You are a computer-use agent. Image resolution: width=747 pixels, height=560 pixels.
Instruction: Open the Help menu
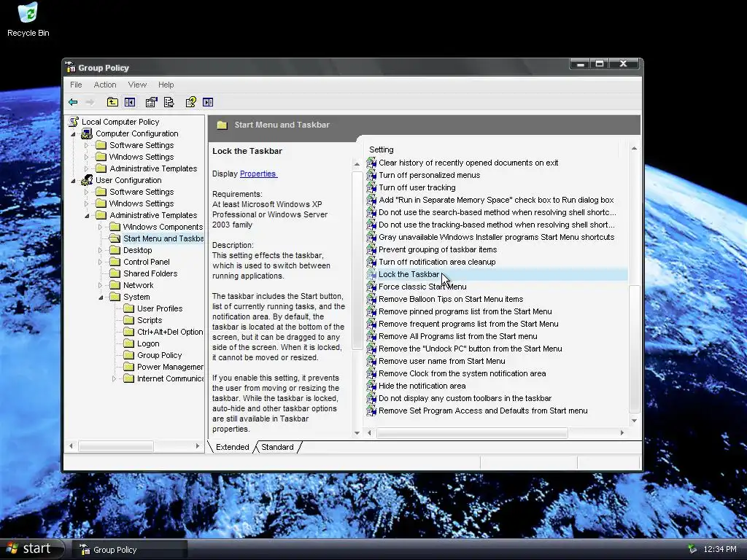(166, 85)
